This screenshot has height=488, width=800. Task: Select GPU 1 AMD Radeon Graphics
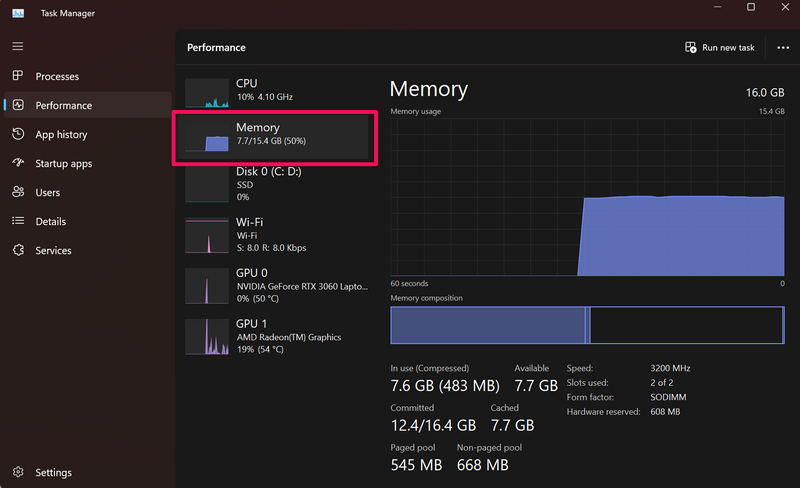click(275, 336)
